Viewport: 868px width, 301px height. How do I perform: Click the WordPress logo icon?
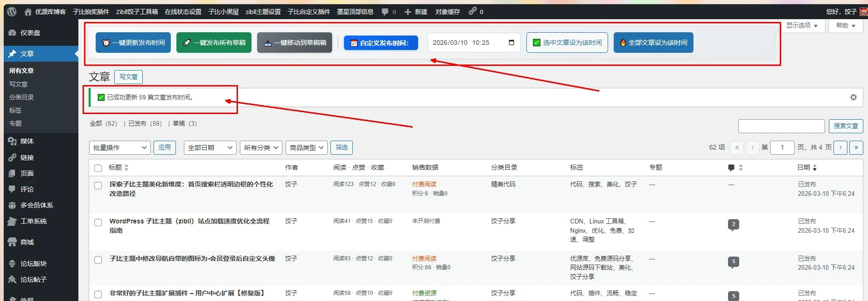[x=12, y=12]
